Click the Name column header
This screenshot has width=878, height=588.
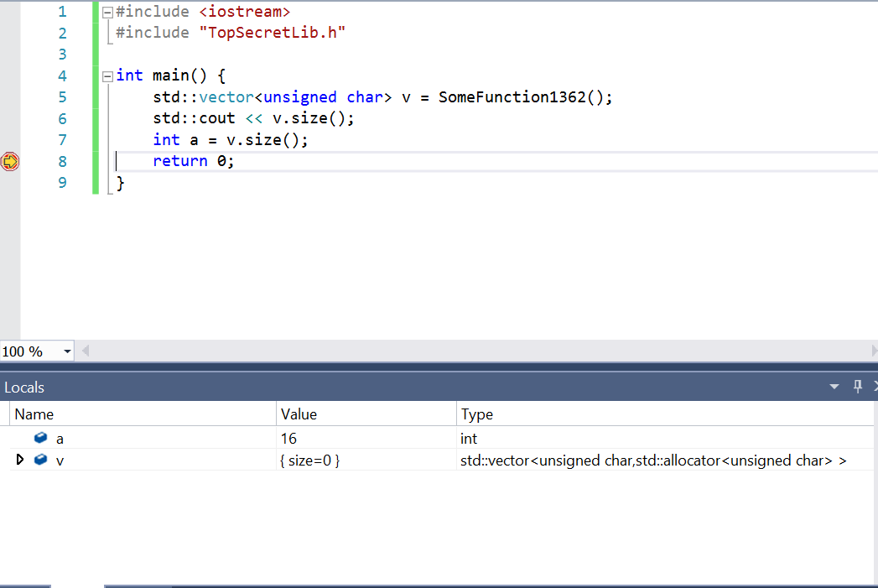tap(143, 414)
